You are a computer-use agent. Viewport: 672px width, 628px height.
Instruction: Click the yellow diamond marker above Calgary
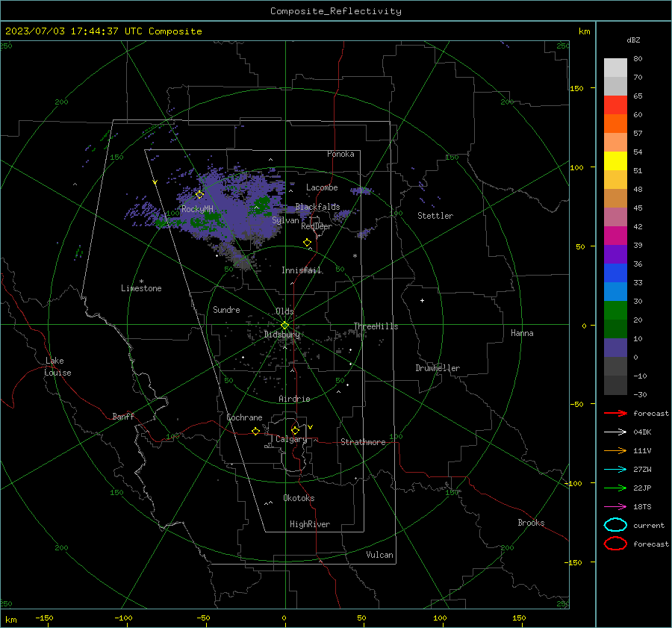click(x=295, y=430)
